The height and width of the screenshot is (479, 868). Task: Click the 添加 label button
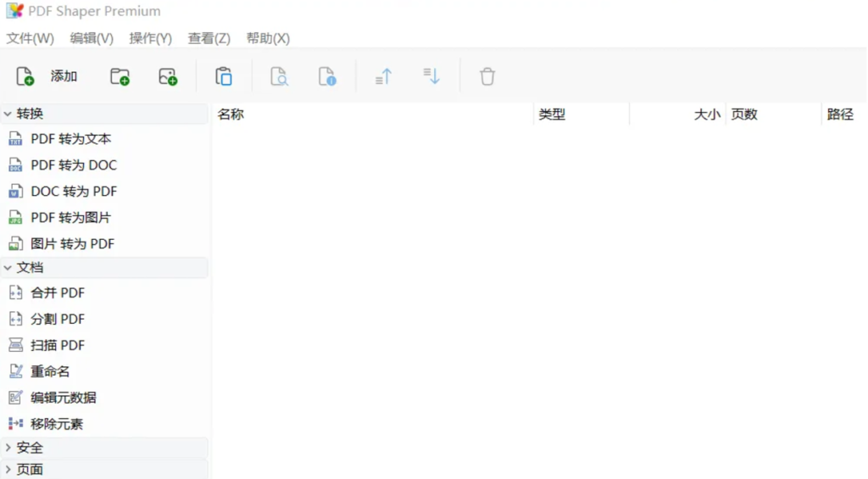(x=64, y=76)
